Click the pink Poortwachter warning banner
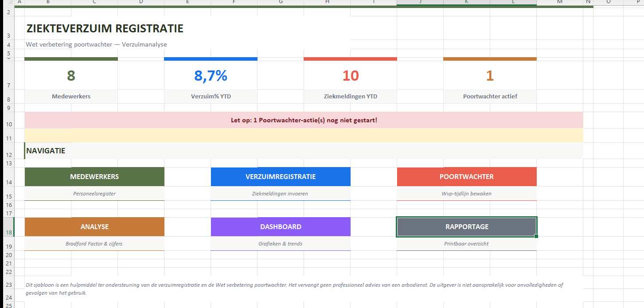Screen dimensions: 644x308 click(x=304, y=120)
